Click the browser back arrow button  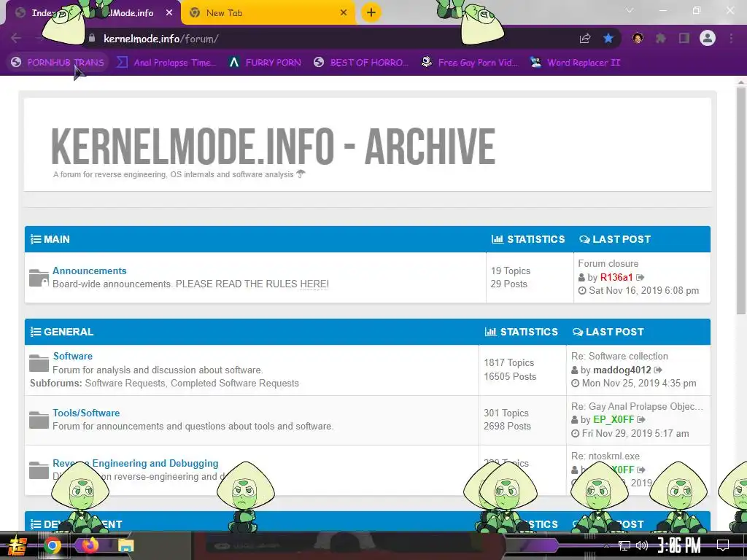(16, 38)
